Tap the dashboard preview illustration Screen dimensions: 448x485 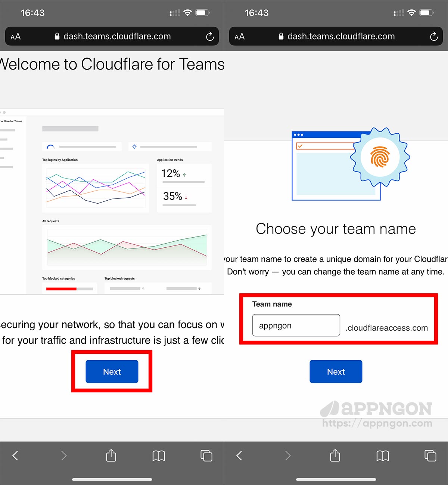[112, 202]
